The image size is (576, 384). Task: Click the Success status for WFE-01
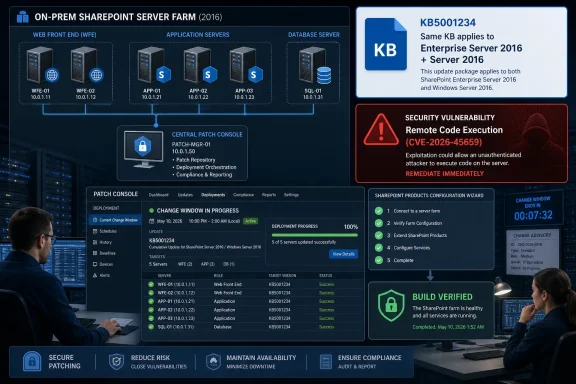coord(326,284)
